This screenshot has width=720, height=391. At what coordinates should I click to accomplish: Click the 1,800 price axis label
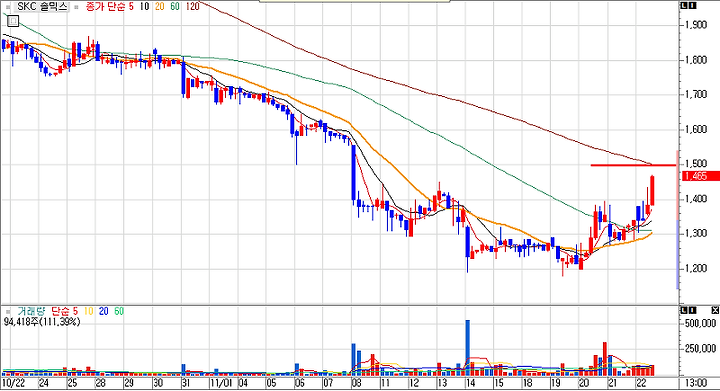point(696,60)
